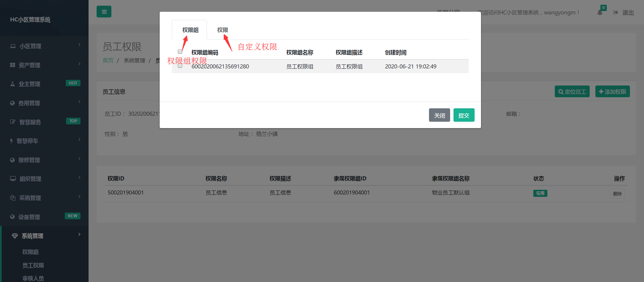
Task: Click the plus icon on 添加权限
Action: 601,92
